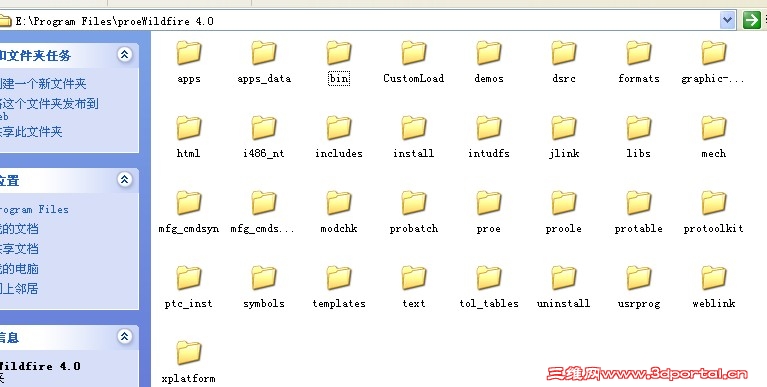Click the folder icon in address bar
Image resolution: width=767 pixels, height=387 pixels.
coord(5,21)
